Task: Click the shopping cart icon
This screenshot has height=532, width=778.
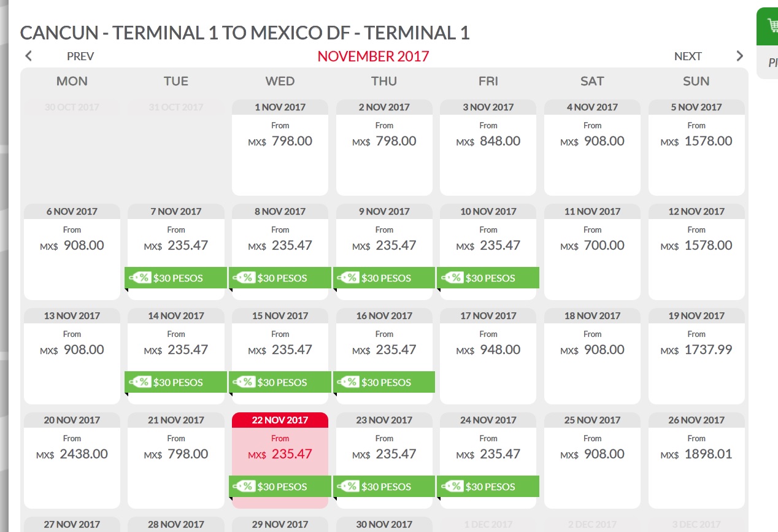Action: [772, 26]
